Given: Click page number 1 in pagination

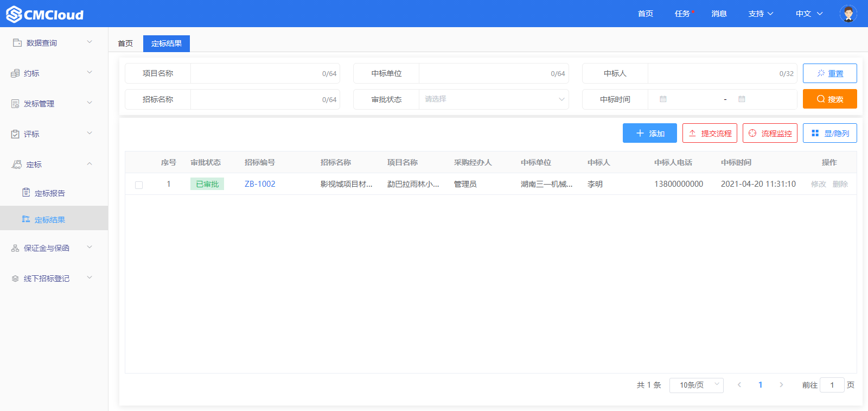Looking at the screenshot, I should [760, 385].
